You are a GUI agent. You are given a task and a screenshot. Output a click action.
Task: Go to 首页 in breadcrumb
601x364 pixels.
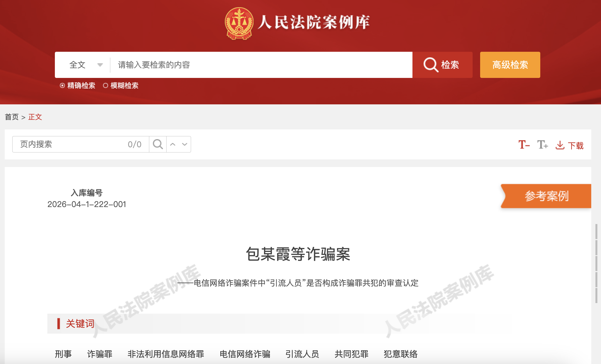[12, 117]
